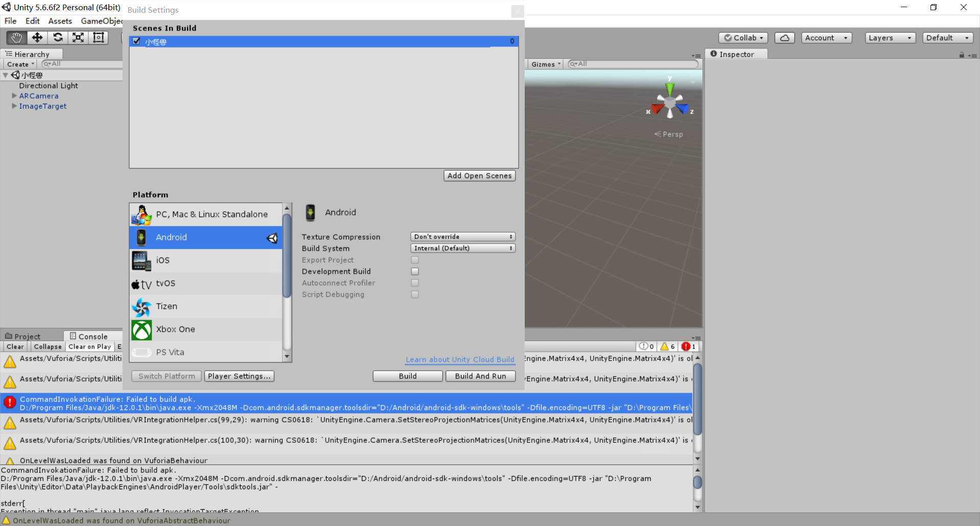Viewport: 980px width, 526px height.
Task: Click the scene view search field
Action: point(633,64)
